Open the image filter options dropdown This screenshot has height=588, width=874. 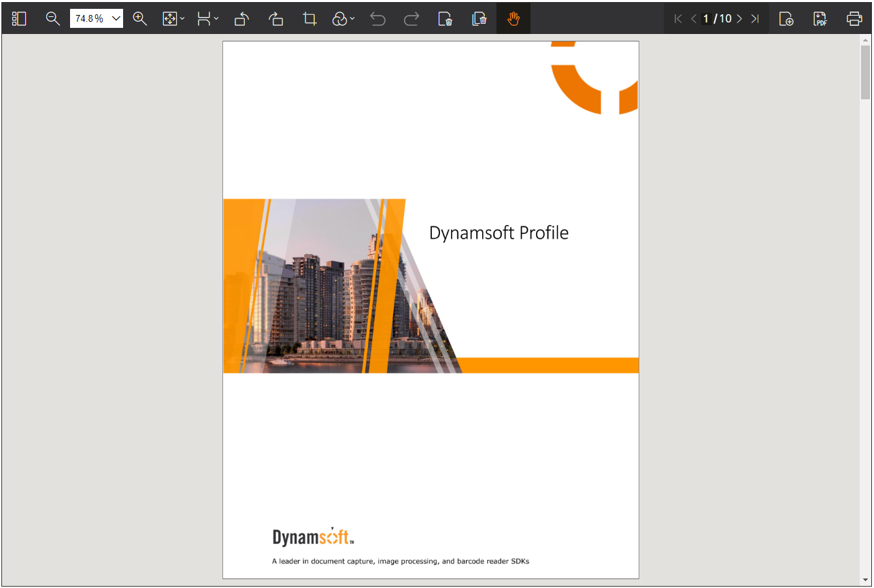(x=343, y=19)
